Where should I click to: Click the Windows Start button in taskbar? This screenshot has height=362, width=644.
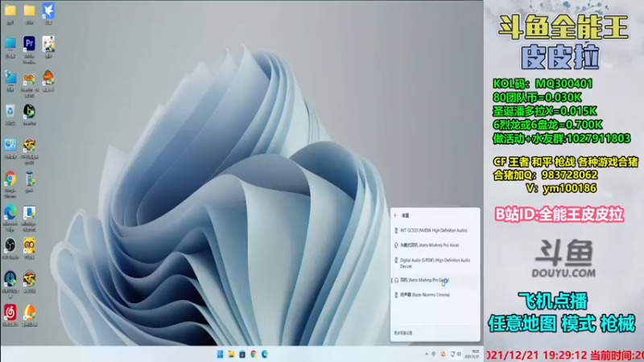point(220,354)
